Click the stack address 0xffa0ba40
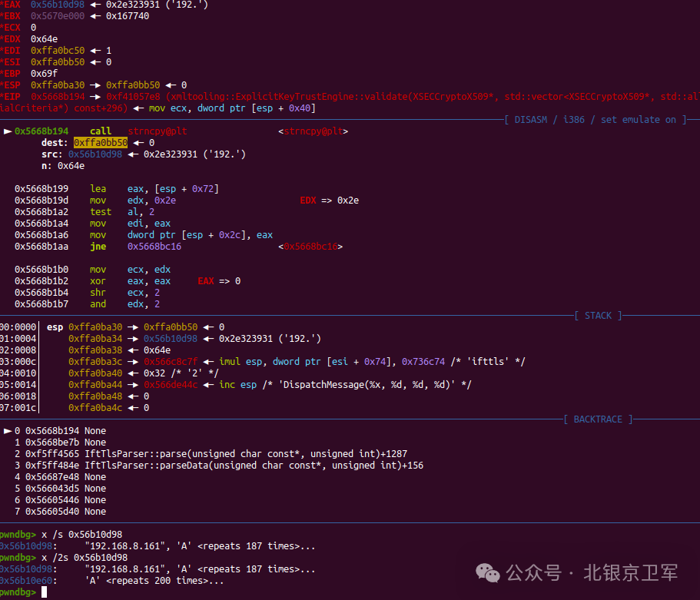The image size is (700, 600). 95,373
